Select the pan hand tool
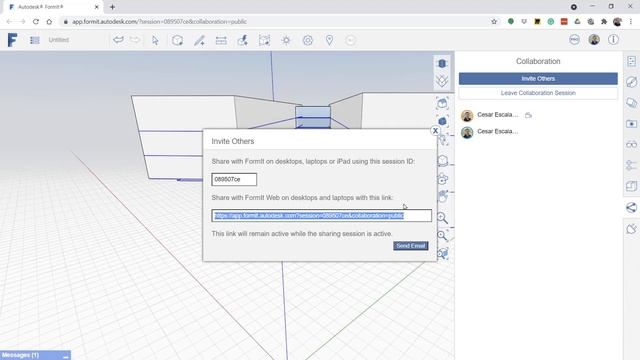The height and width of the screenshot is (360, 640). tap(442, 196)
